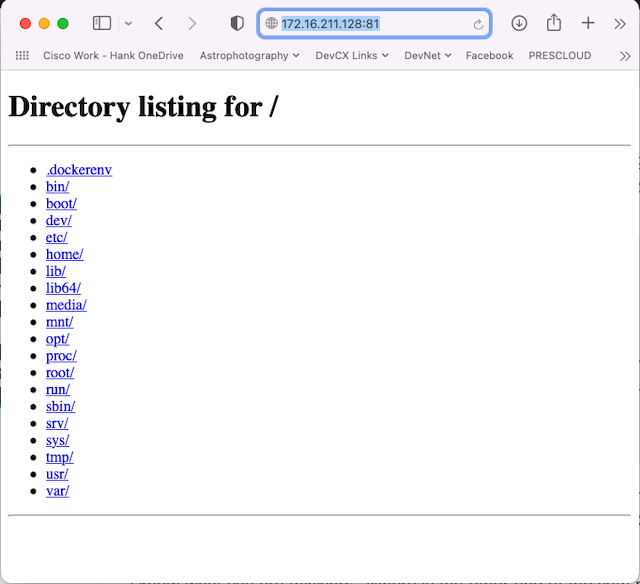Click the address bar URL field
The height and width of the screenshot is (584, 640).
coord(370,24)
